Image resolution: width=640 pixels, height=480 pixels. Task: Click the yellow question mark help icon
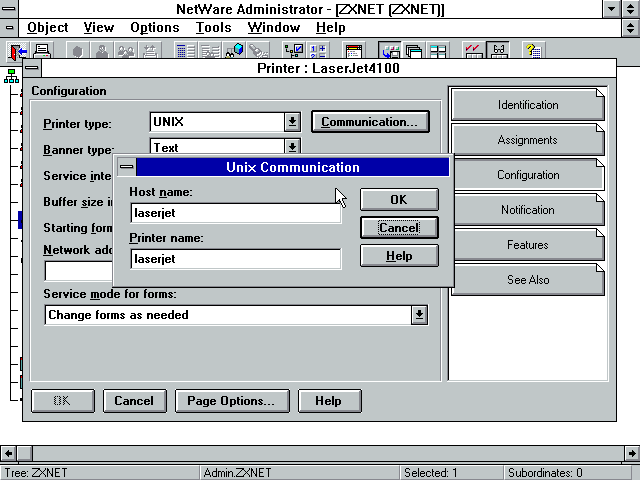click(x=533, y=51)
